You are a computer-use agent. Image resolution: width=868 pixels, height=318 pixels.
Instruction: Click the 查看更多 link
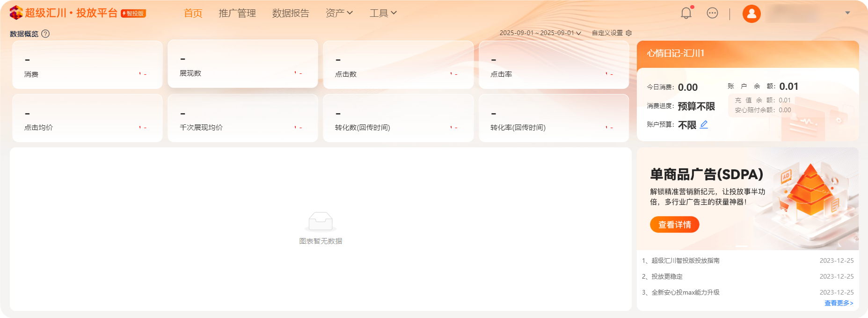click(x=839, y=303)
